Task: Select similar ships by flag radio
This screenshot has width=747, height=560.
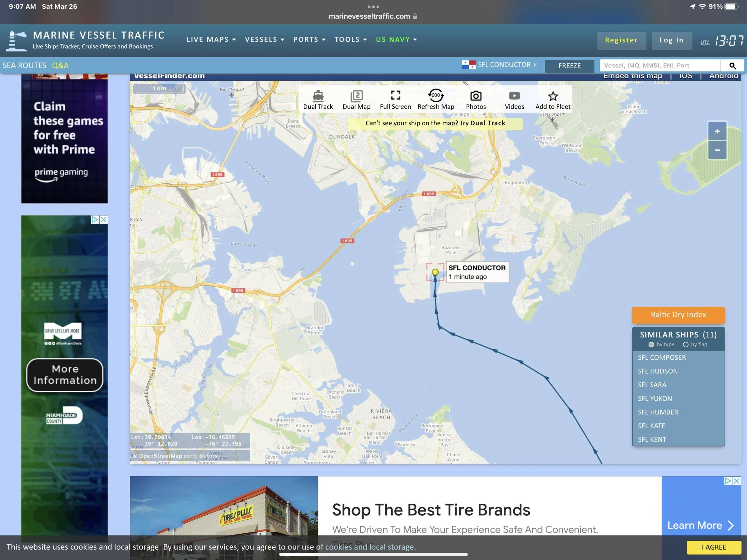Action: 686,345
